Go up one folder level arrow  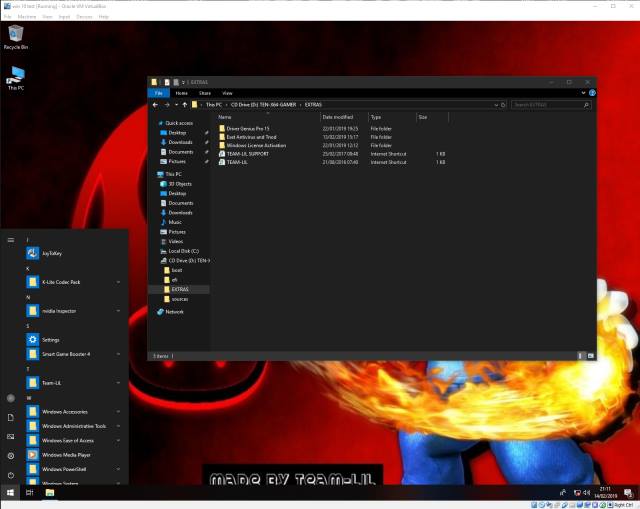(x=185, y=105)
